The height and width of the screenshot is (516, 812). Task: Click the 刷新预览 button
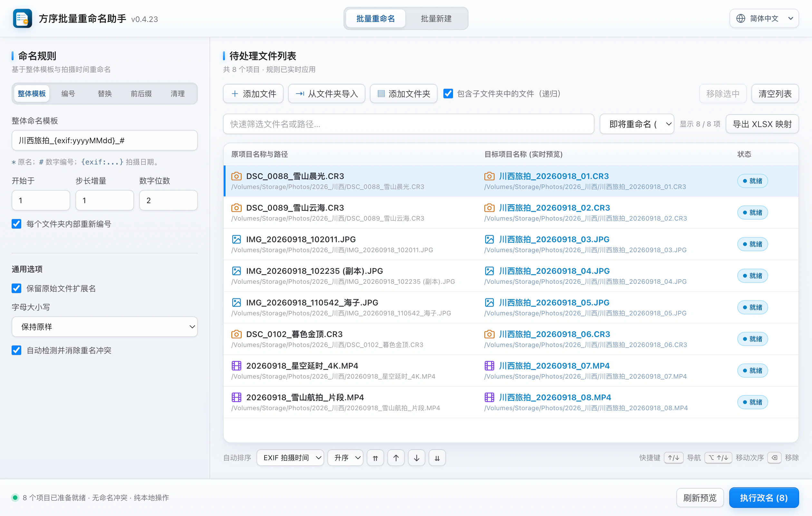[x=700, y=498]
